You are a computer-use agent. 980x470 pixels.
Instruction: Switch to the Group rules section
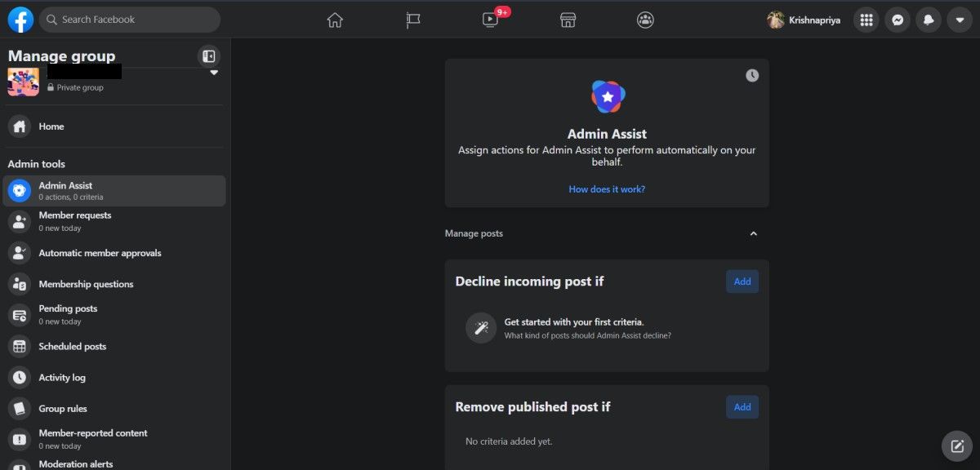pos(63,408)
